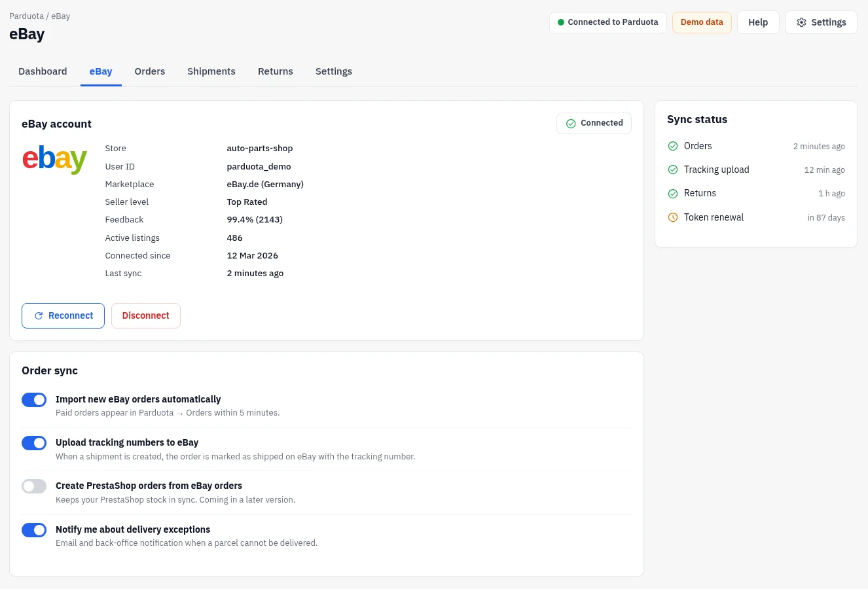The height and width of the screenshot is (589, 868).
Task: Toggle Upload tracking numbers to eBay
Action: pyautogui.click(x=34, y=443)
